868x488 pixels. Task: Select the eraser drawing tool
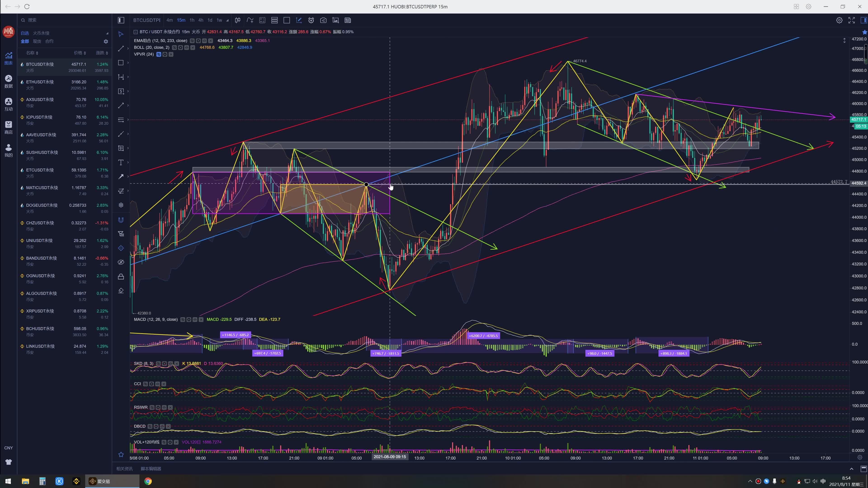pos(121,291)
